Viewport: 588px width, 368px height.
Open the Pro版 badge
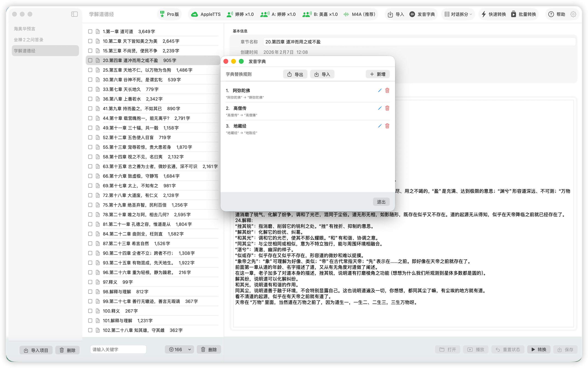169,14
